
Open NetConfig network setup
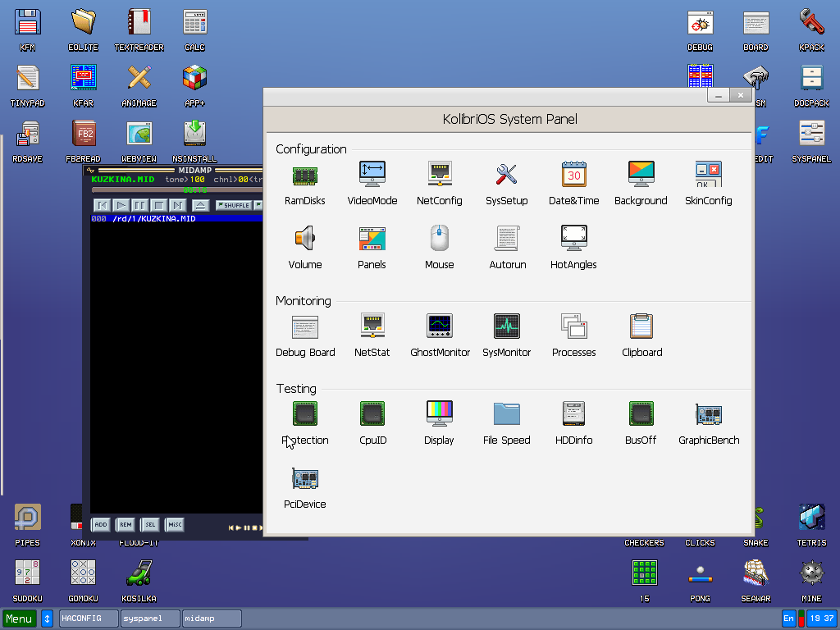(439, 180)
